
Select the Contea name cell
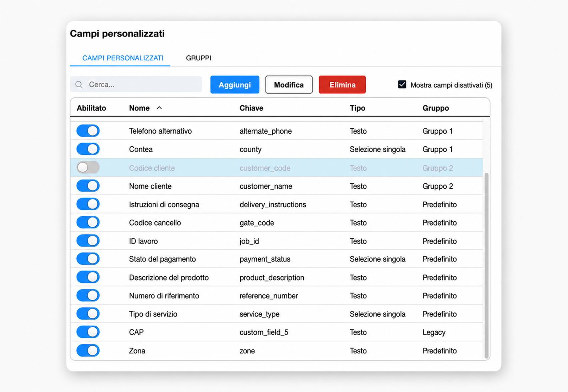click(141, 149)
